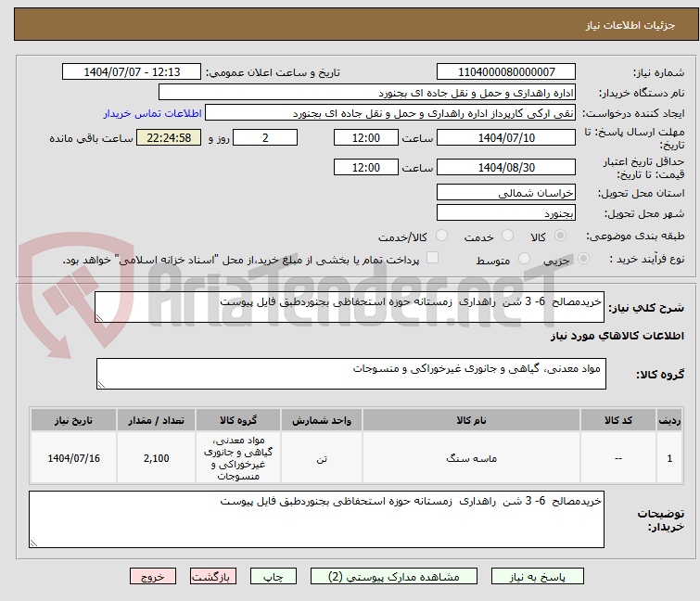Open مشاهده مدارک پیوستی (2) button

(x=394, y=577)
